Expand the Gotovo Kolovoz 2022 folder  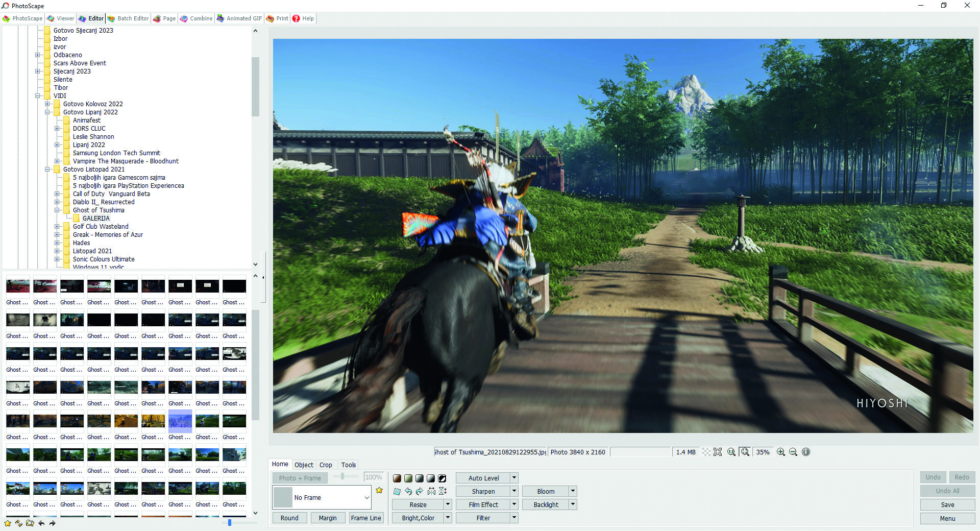pyautogui.click(x=47, y=104)
